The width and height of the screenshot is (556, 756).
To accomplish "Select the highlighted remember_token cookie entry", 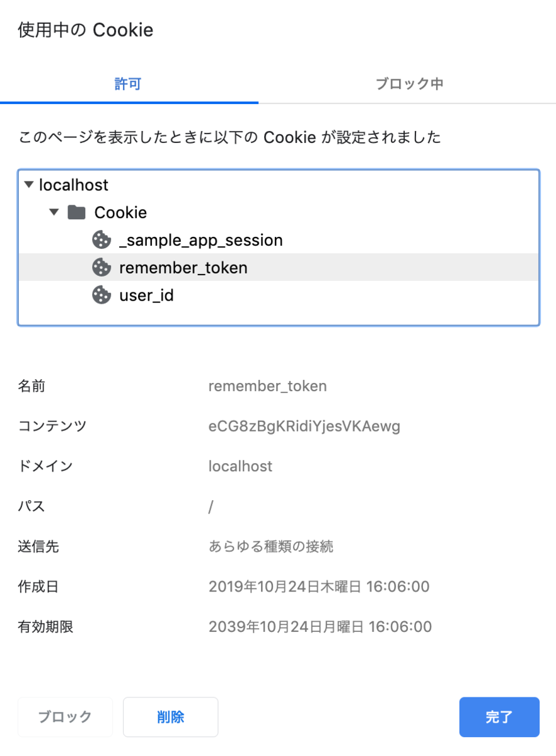I will pyautogui.click(x=183, y=267).
